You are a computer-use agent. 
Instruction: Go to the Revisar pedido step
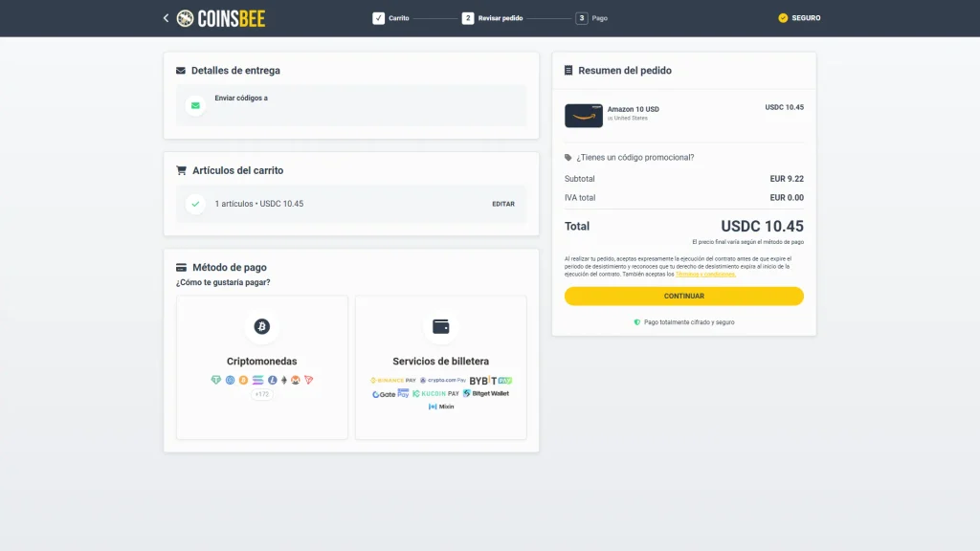click(493, 18)
